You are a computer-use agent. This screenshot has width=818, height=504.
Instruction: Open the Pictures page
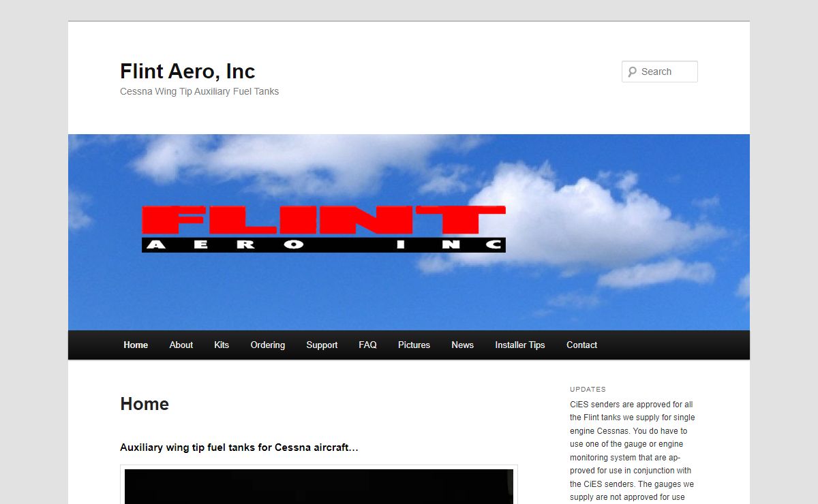414,345
